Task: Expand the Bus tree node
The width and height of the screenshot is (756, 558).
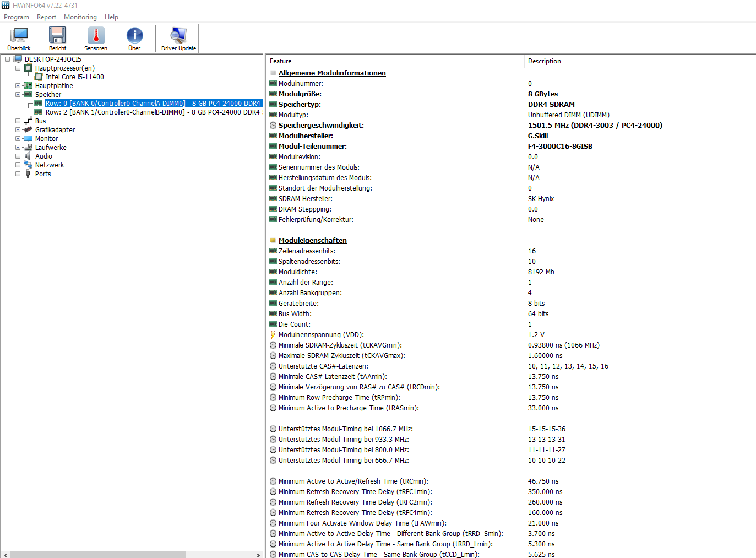Action: tap(18, 121)
